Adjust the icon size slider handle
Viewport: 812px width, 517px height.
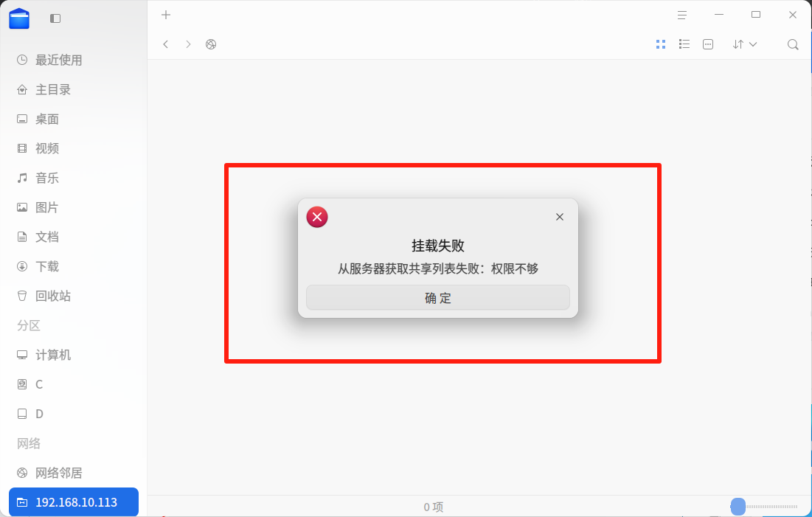[x=738, y=506]
